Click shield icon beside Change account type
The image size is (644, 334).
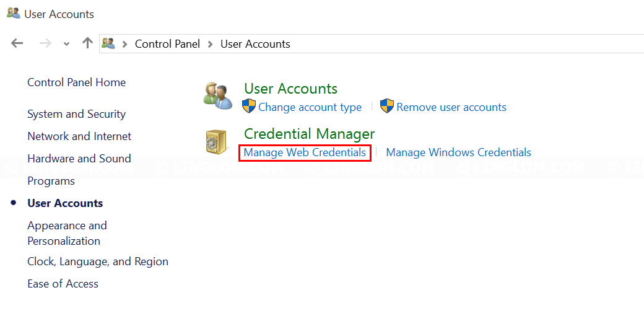tap(249, 106)
